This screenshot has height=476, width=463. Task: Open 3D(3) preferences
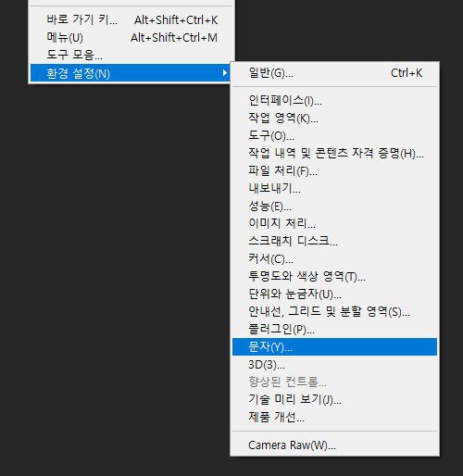[334, 365]
